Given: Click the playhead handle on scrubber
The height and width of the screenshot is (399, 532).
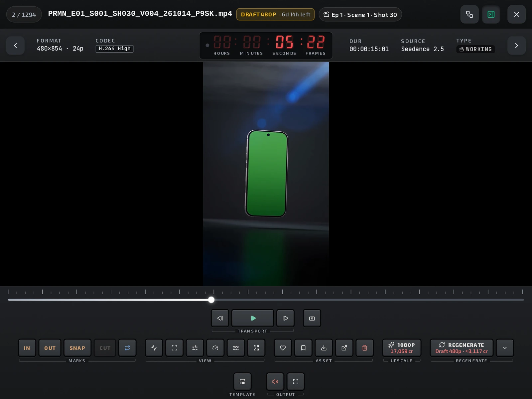Looking at the screenshot, I should pos(211,300).
